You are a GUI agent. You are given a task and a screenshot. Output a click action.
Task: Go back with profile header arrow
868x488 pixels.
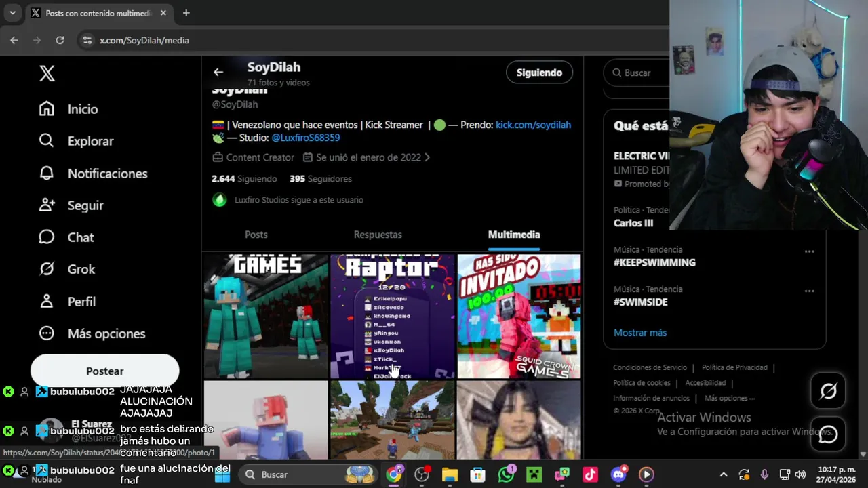coord(218,72)
